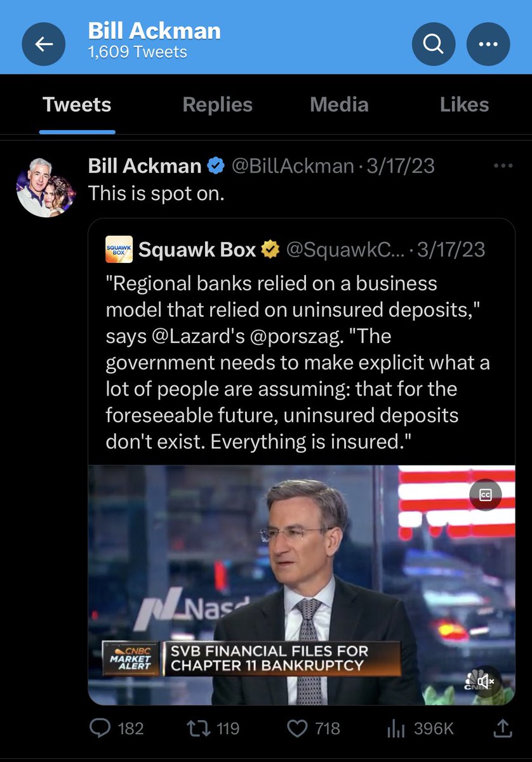
Task: Switch to the Media tab
Action: click(x=339, y=105)
